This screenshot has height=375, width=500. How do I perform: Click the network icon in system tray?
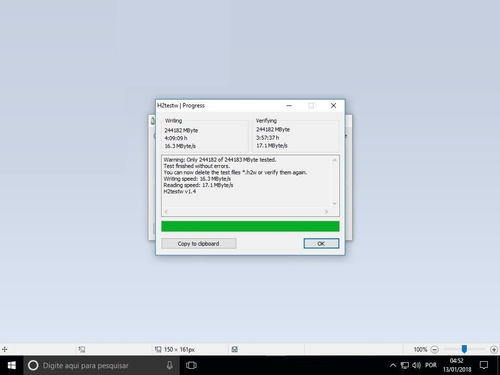[x=404, y=366]
